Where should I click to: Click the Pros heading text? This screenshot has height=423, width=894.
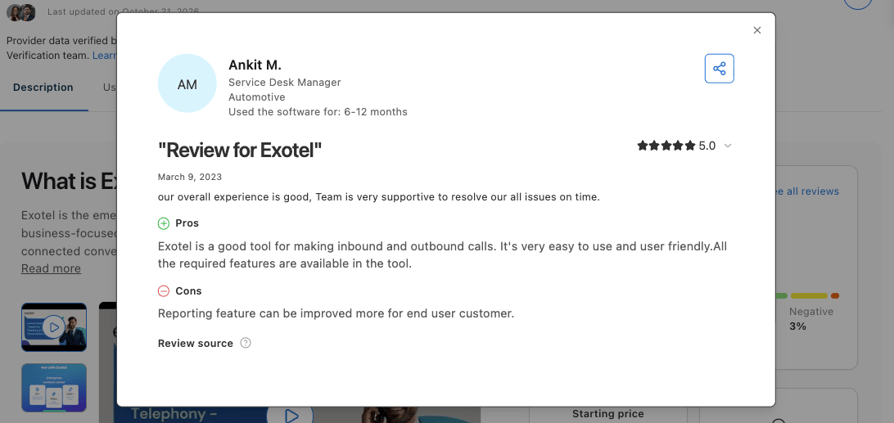point(187,223)
